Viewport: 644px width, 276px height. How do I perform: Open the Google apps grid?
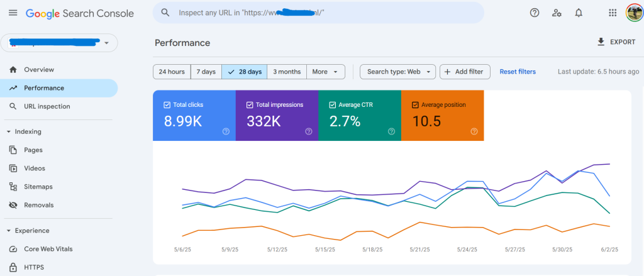coord(613,13)
